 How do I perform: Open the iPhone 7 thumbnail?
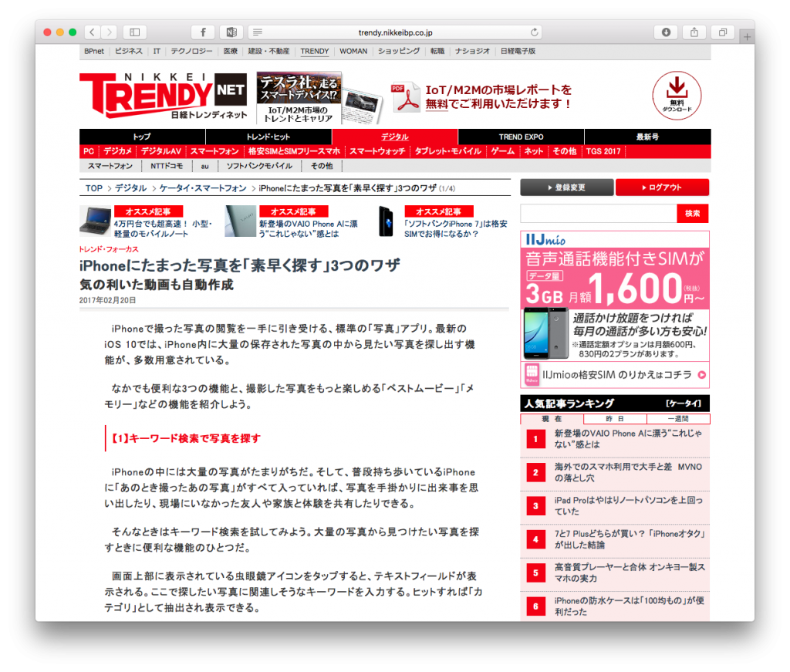[386, 221]
